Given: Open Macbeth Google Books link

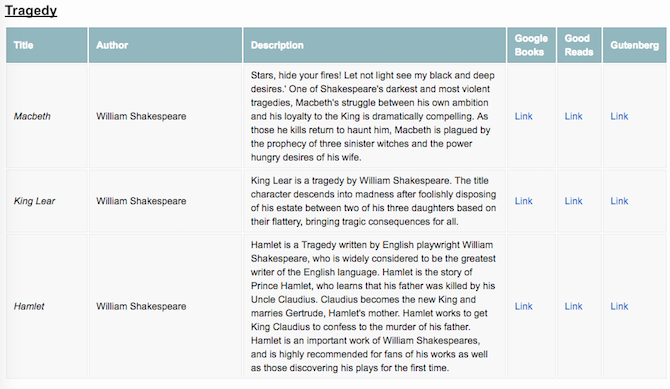Looking at the screenshot, I should click(523, 116).
